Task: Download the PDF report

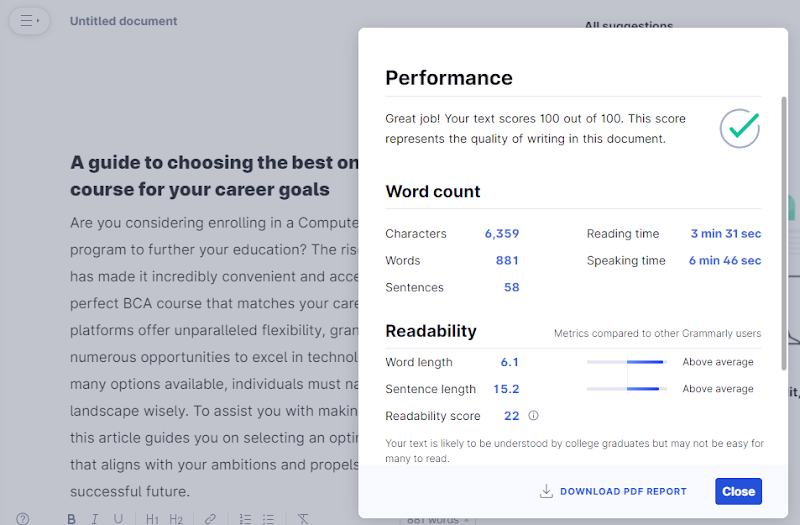Action: pyautogui.click(x=613, y=491)
